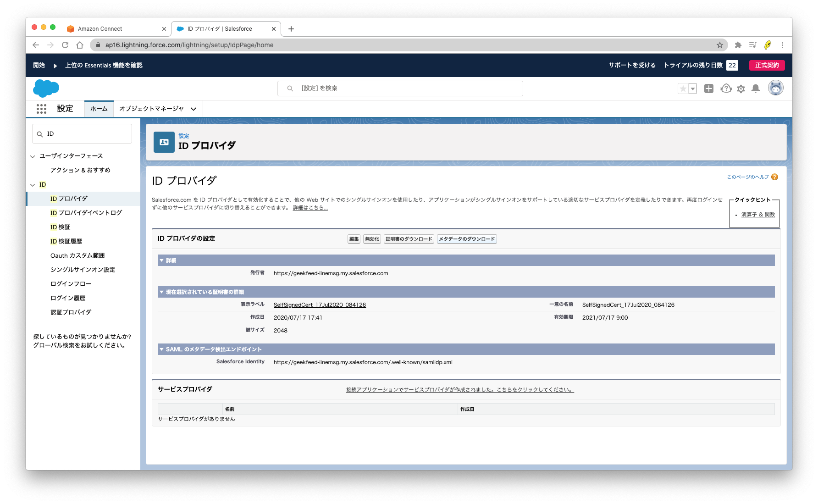Open ログインフロー in sidebar
This screenshot has height=504, width=818.
(71, 284)
